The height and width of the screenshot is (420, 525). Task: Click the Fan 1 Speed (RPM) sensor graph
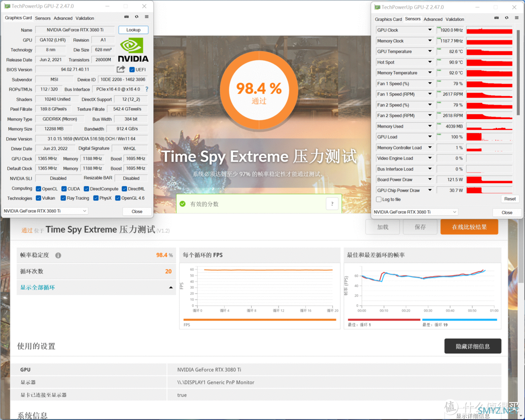pyautogui.click(x=489, y=94)
